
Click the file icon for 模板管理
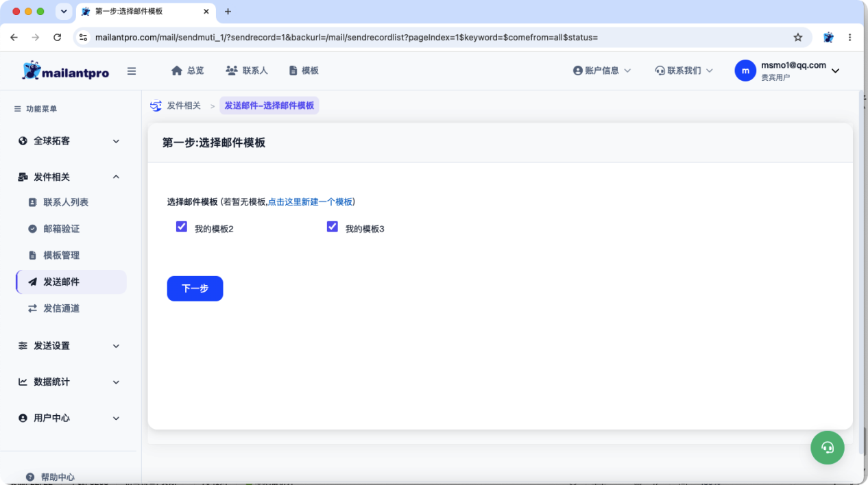[x=32, y=256]
